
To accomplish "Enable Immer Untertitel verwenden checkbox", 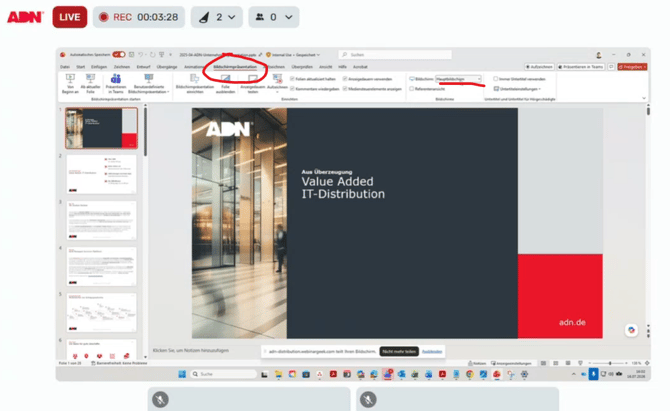I will (496, 79).
